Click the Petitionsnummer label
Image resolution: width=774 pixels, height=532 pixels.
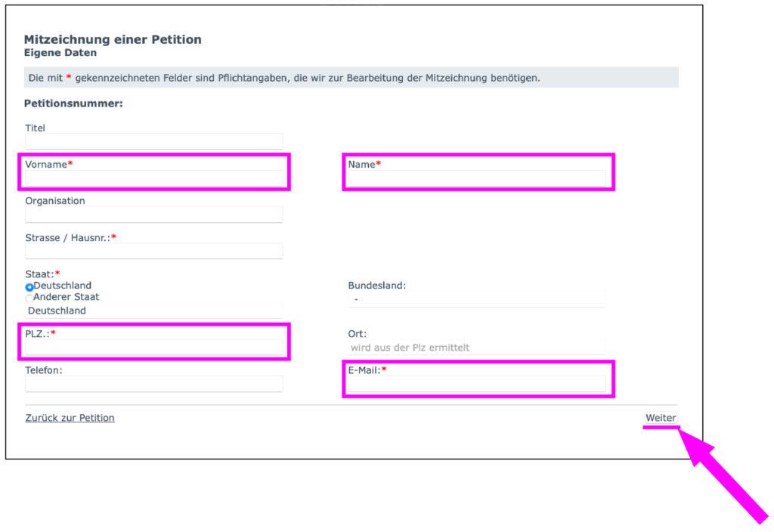coord(73,104)
